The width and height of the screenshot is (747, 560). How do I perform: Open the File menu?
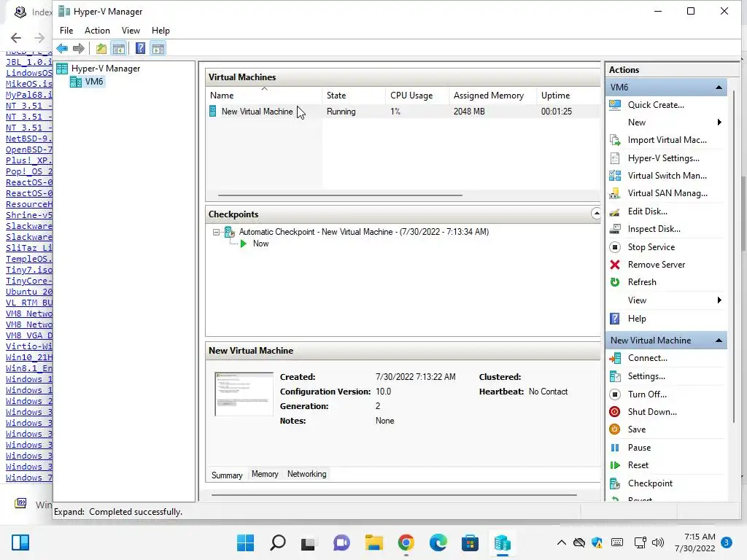(66, 31)
